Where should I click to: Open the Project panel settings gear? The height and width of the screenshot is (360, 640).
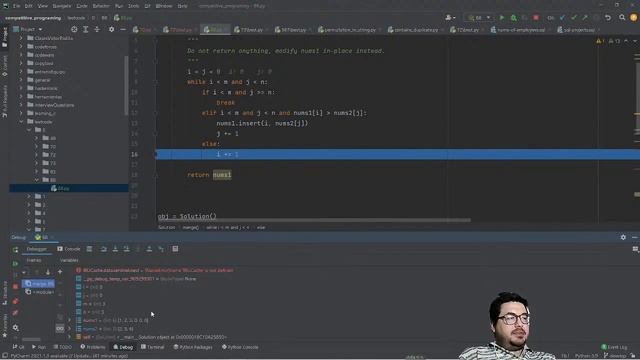point(111,29)
